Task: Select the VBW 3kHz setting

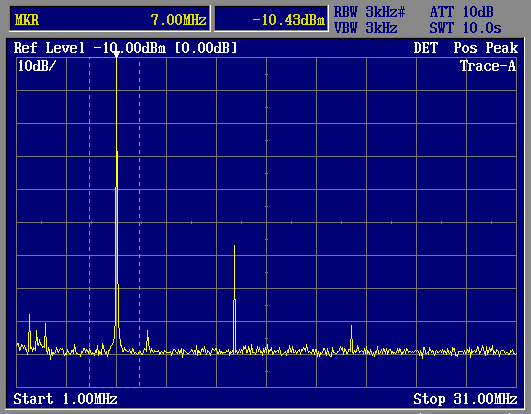Action: pyautogui.click(x=365, y=28)
